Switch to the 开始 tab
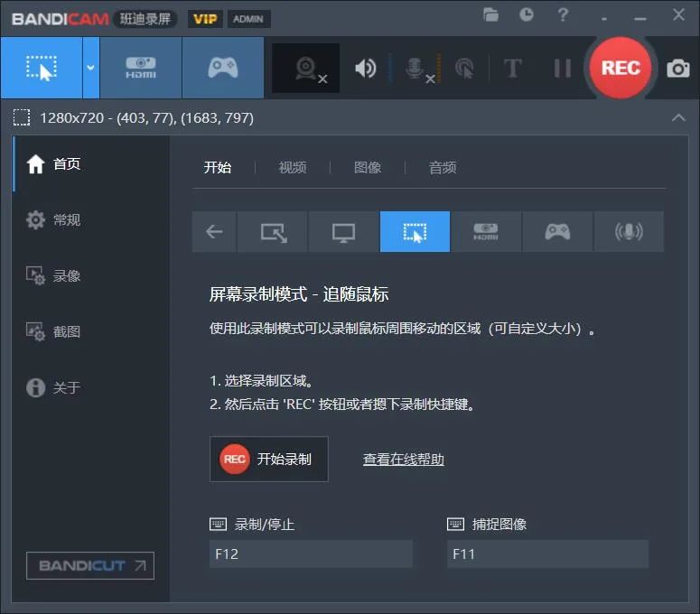This screenshot has height=614, width=700. [218, 167]
